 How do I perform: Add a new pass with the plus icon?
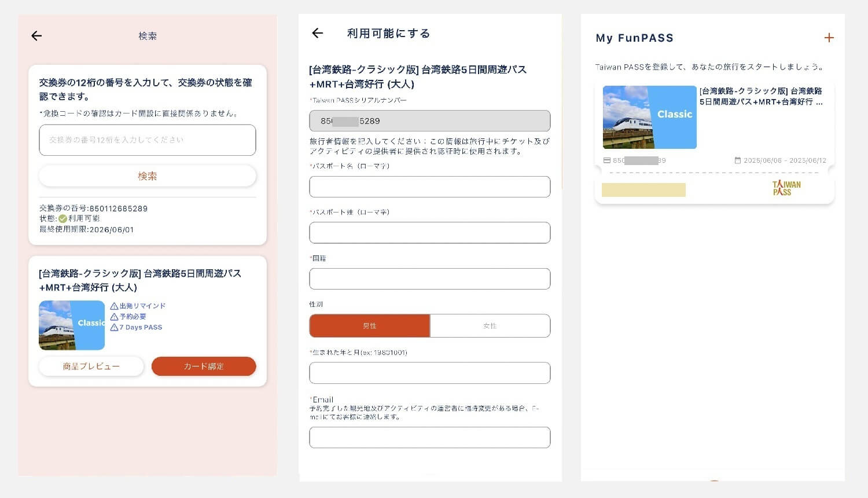pyautogui.click(x=829, y=38)
